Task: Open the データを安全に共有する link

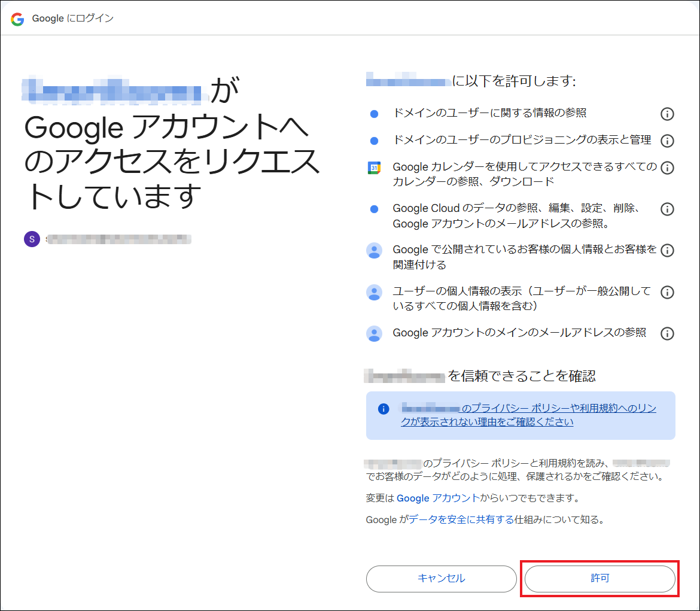Action: (461, 520)
